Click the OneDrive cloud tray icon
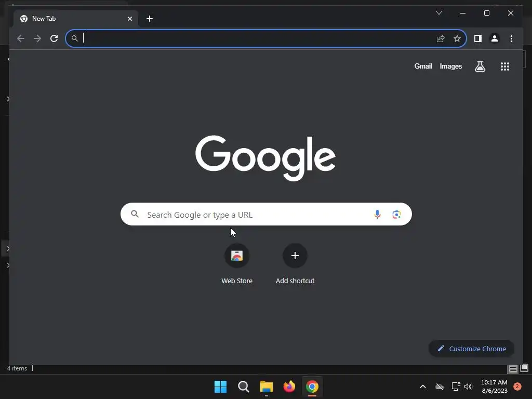Screen dimensions: 532x399 pyautogui.click(x=440, y=387)
